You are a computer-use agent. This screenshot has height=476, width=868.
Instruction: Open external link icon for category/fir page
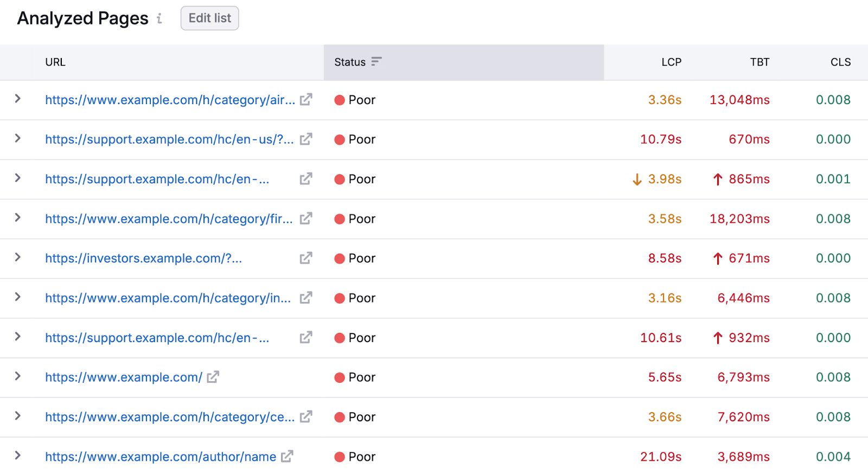pos(306,218)
